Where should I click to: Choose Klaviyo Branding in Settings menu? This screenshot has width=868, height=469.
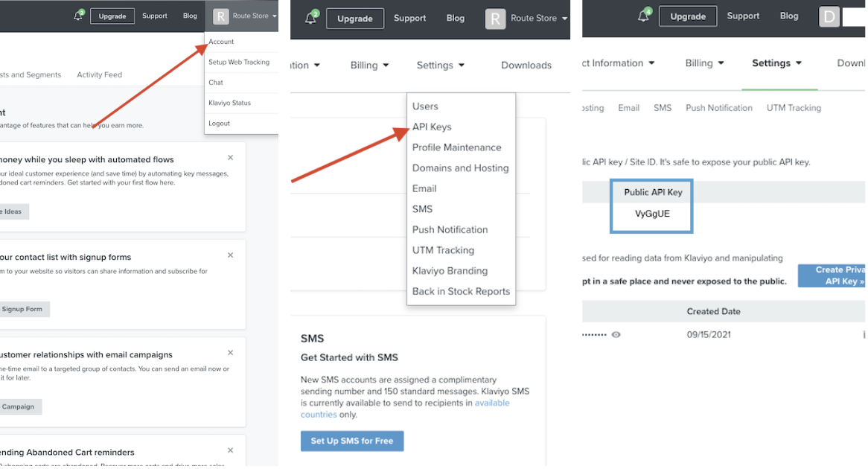[x=450, y=271]
